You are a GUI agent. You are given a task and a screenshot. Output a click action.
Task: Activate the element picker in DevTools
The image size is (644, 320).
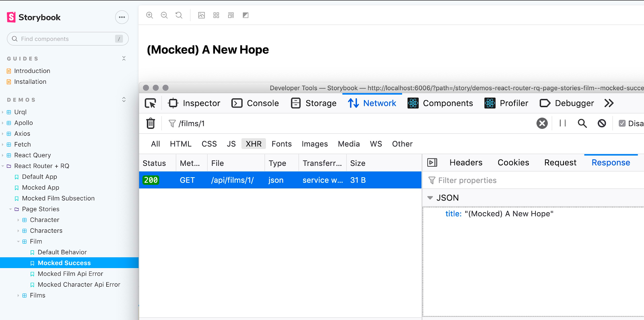151,103
